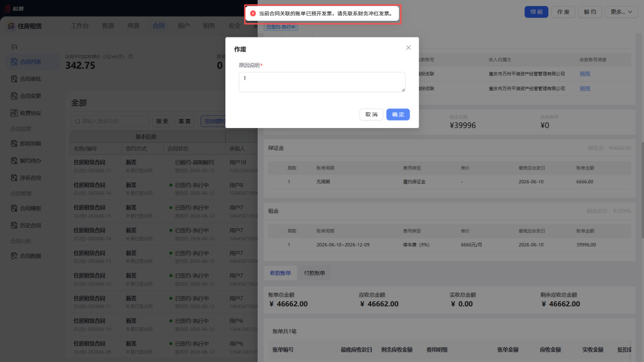Click the 履约保证金 fee type cell
This screenshot has height=362, width=644.
pyautogui.click(x=414, y=181)
